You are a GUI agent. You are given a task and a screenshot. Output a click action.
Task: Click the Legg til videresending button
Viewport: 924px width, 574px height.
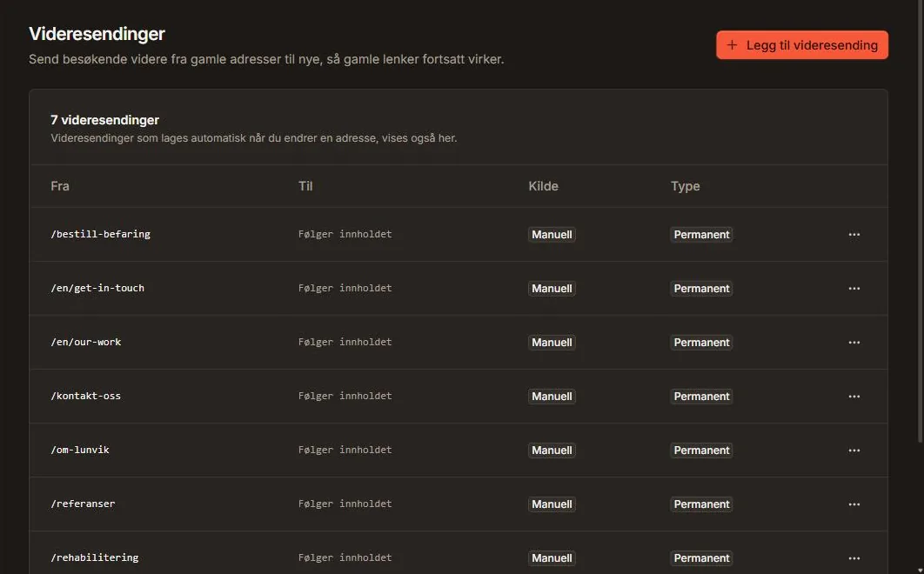(x=802, y=44)
